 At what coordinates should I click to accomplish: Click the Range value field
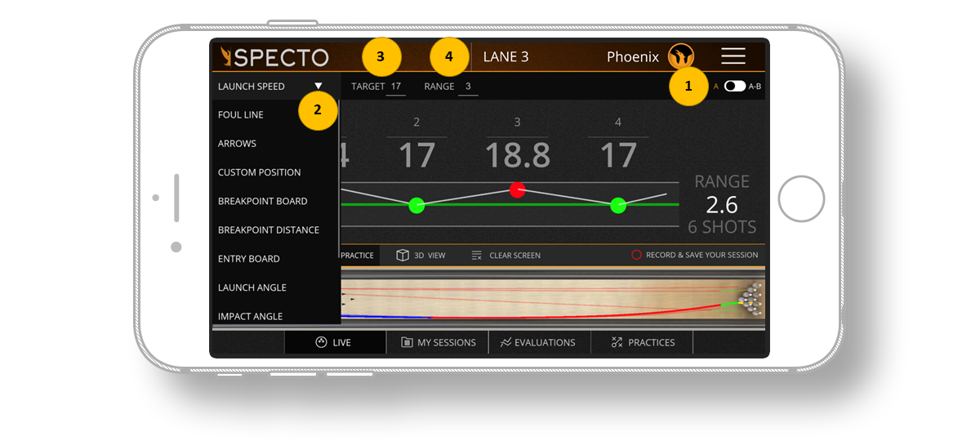(x=468, y=87)
